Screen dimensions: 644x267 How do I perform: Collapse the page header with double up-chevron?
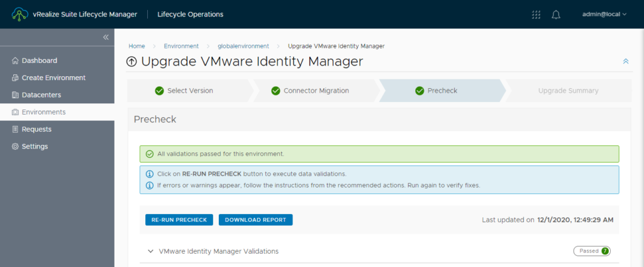626,61
